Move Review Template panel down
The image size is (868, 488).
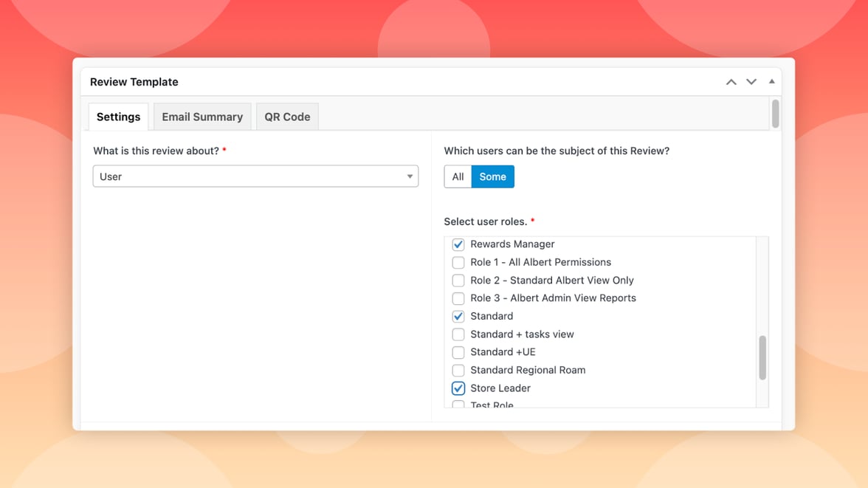[x=751, y=82]
